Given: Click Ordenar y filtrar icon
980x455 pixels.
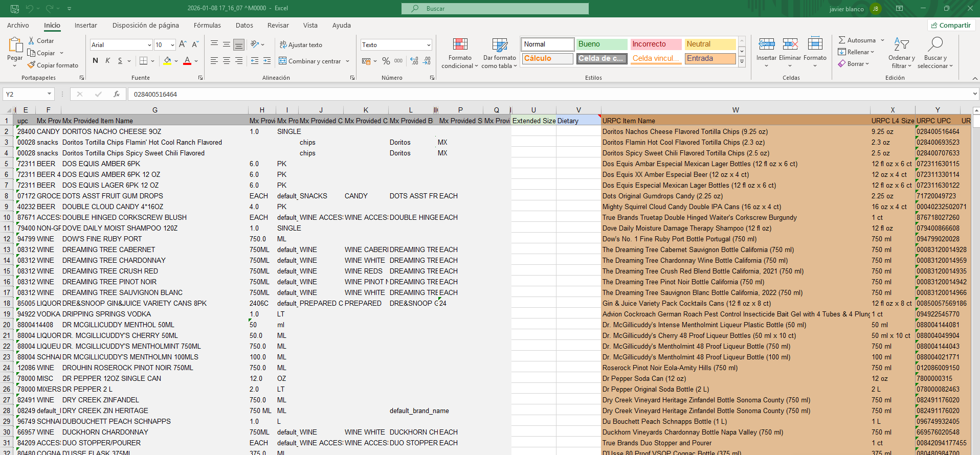Looking at the screenshot, I should 901,44.
